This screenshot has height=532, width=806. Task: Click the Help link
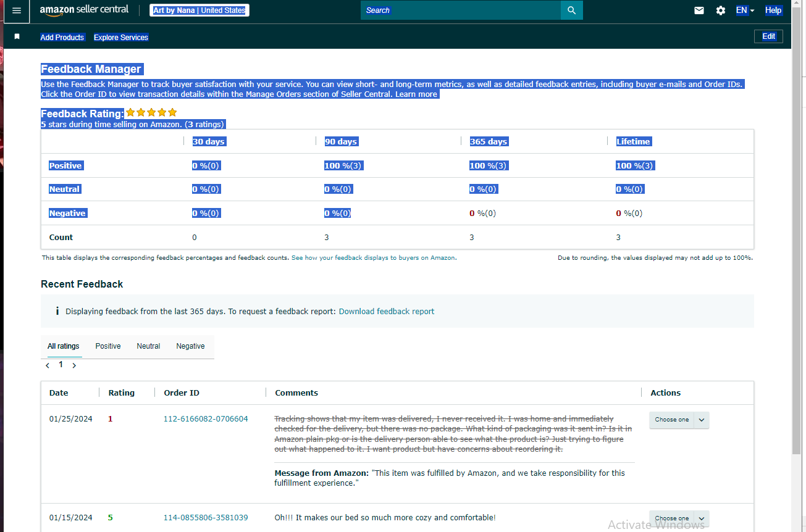773,10
